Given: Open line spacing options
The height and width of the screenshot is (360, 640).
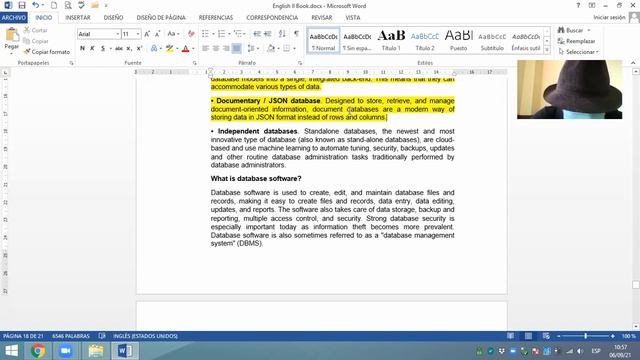Looking at the screenshot, I should (x=252, y=49).
